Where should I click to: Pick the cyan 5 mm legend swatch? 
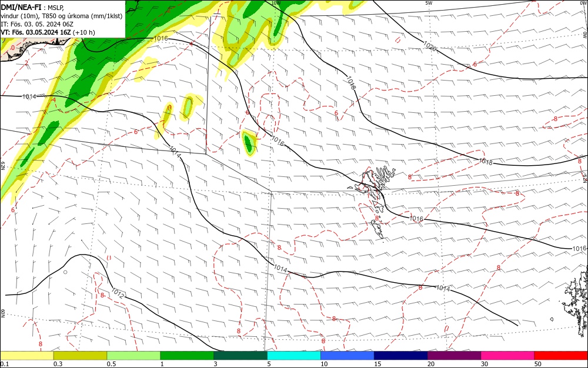pyautogui.click(x=294, y=356)
